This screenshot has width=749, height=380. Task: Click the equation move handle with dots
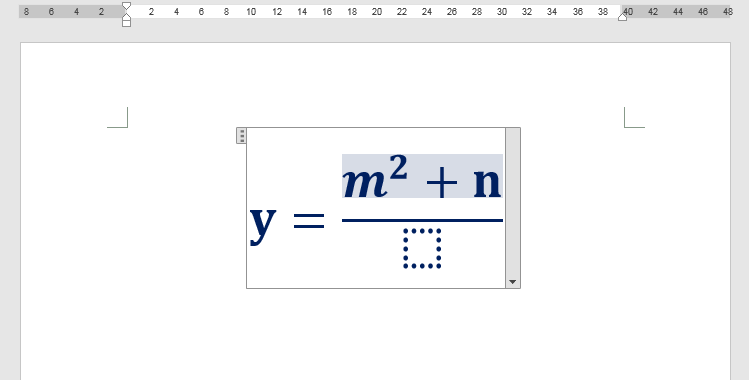tap(242, 136)
